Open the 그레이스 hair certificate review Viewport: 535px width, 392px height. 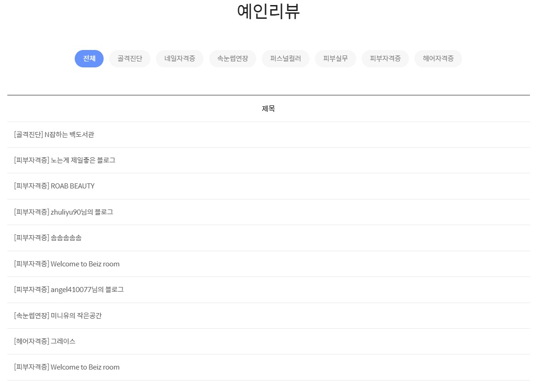point(45,342)
